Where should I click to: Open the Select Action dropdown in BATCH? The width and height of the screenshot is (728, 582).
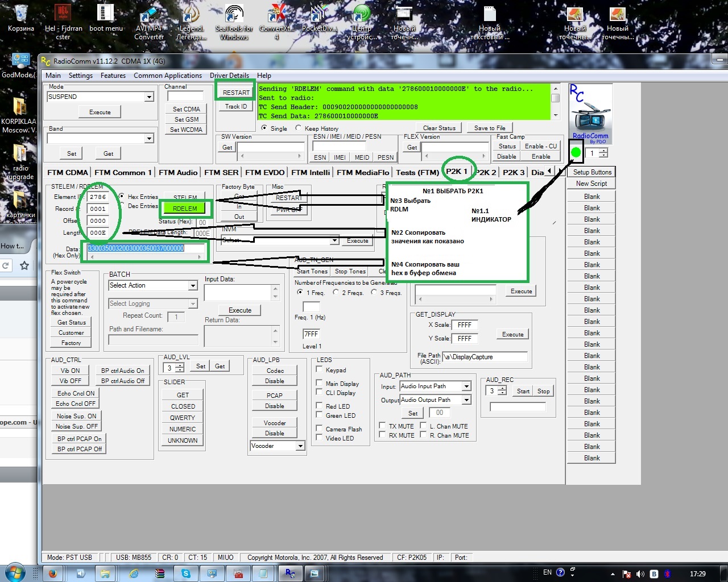pyautogui.click(x=193, y=286)
